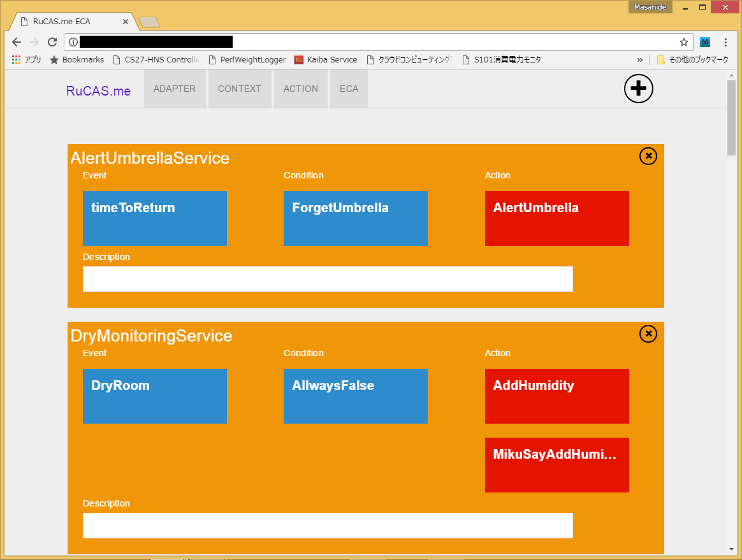This screenshot has width=742, height=560.
Task: Open the Chrome three-dot menu
Action: (725, 42)
